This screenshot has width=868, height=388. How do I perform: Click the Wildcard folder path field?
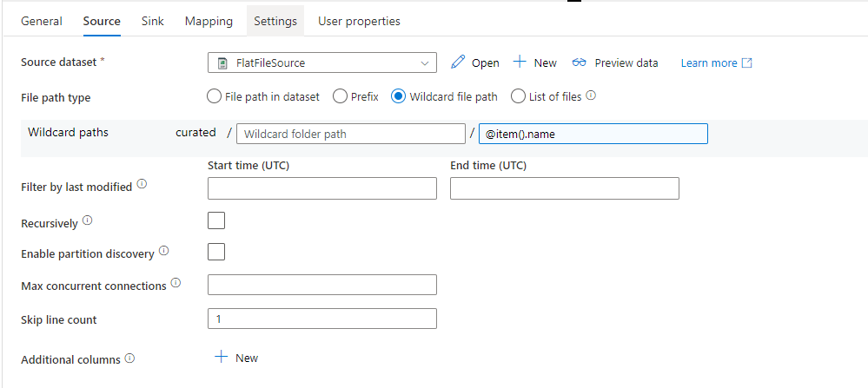coord(350,134)
